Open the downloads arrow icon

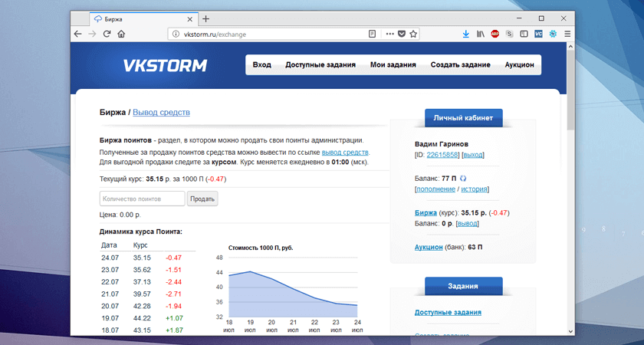click(x=466, y=34)
